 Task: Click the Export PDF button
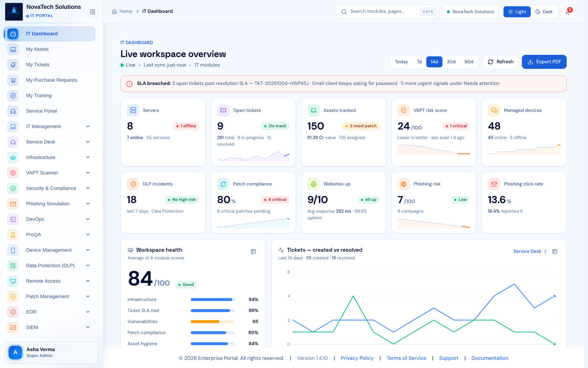[x=544, y=62]
